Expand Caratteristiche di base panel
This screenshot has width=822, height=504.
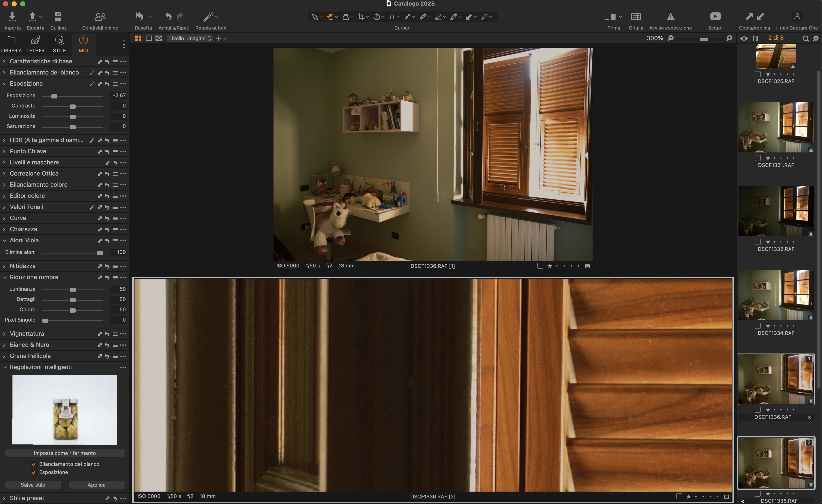coord(4,61)
